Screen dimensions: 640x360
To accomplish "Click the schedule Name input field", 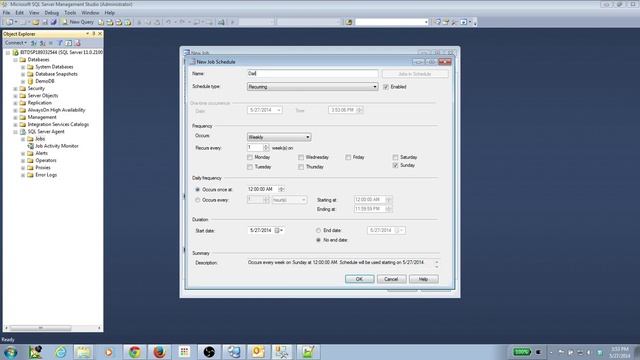I will tap(312, 73).
